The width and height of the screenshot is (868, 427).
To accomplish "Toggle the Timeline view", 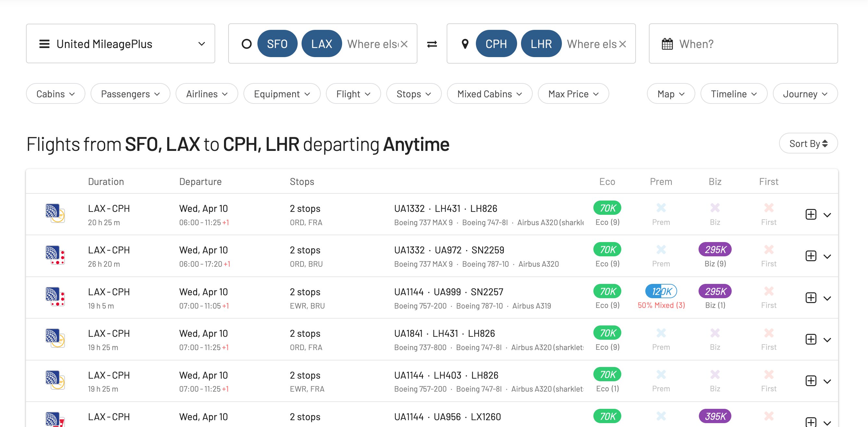I will tap(734, 94).
